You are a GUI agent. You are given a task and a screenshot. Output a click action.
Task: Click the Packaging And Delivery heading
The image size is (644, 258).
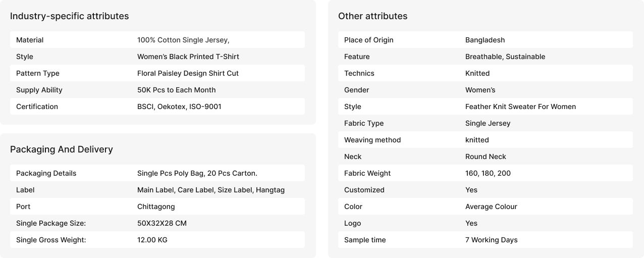tap(62, 149)
